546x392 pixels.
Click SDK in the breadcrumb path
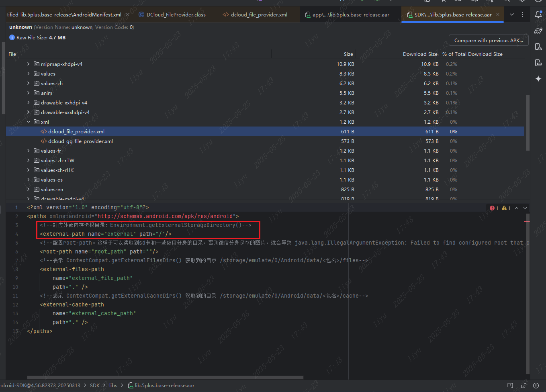pyautogui.click(x=95, y=386)
